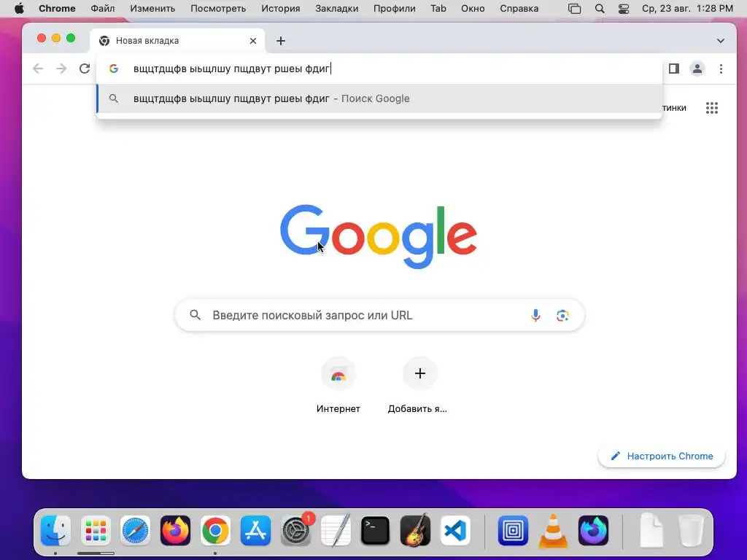Open Launchpad from the Dock
This screenshot has height=560, width=747.
(96, 530)
